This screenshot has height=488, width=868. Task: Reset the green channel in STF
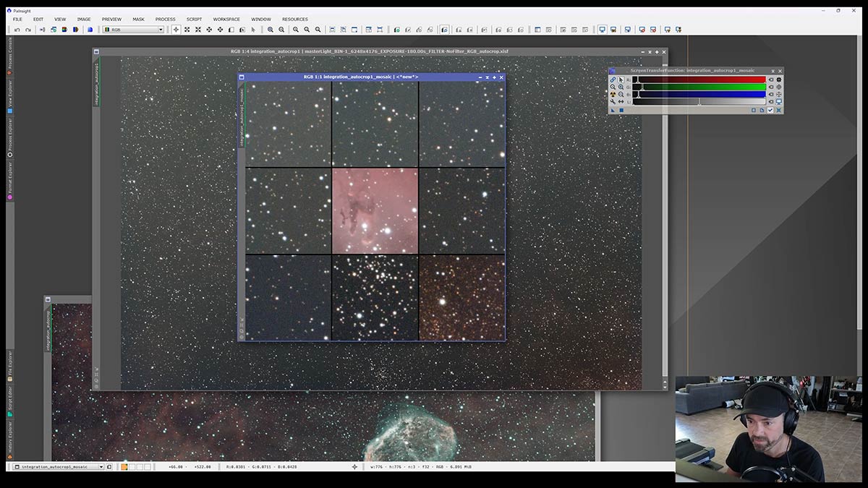(x=771, y=87)
